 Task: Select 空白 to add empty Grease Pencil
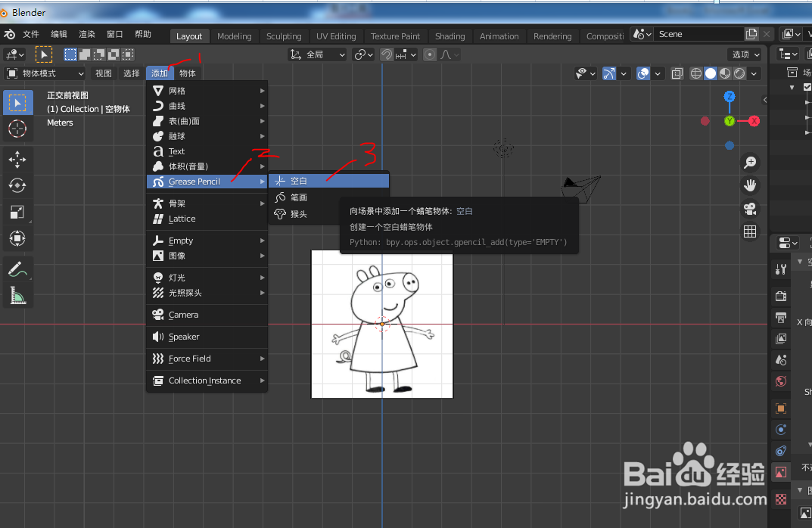pos(300,181)
